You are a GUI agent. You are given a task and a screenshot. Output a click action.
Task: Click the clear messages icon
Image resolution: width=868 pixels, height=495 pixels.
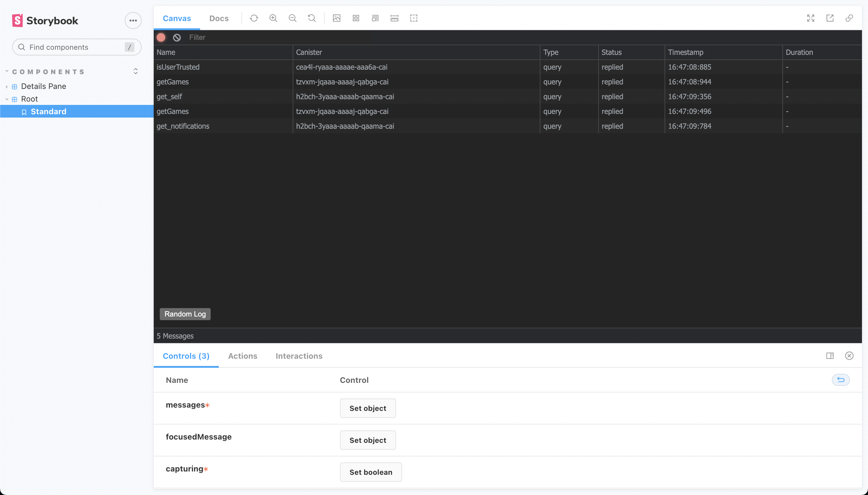click(x=177, y=37)
